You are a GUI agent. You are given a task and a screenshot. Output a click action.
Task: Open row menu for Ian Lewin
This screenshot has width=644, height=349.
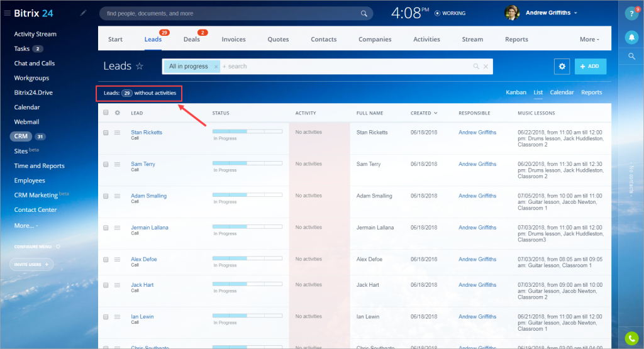coord(118,317)
